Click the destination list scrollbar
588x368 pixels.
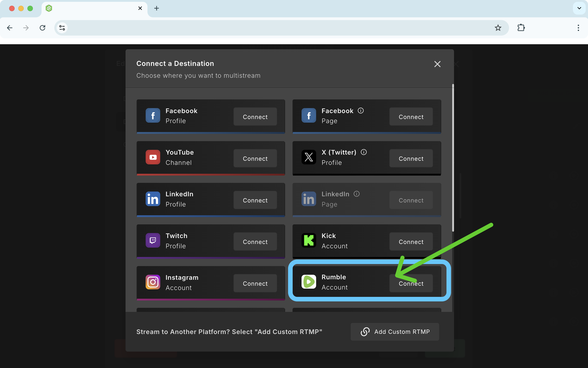(x=453, y=158)
